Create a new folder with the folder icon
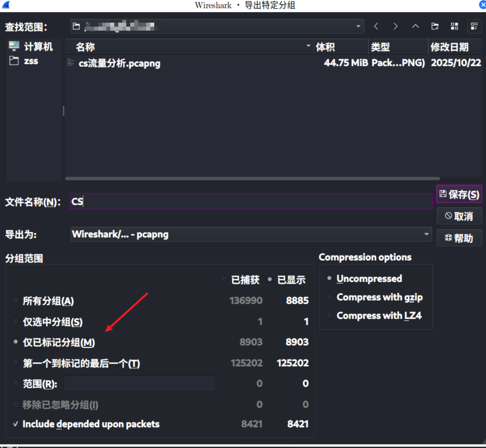 coord(435,26)
